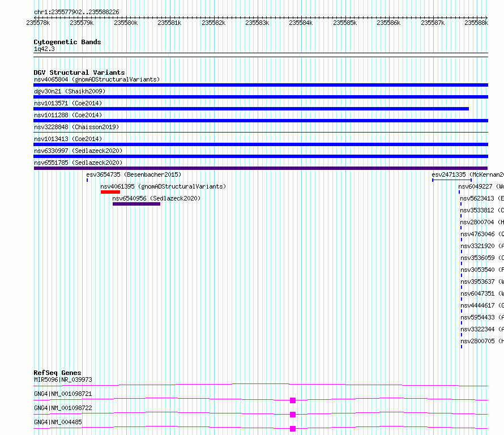Click the RefSeq Genes track title
This screenshot has height=435, width=504.
(x=57, y=373)
